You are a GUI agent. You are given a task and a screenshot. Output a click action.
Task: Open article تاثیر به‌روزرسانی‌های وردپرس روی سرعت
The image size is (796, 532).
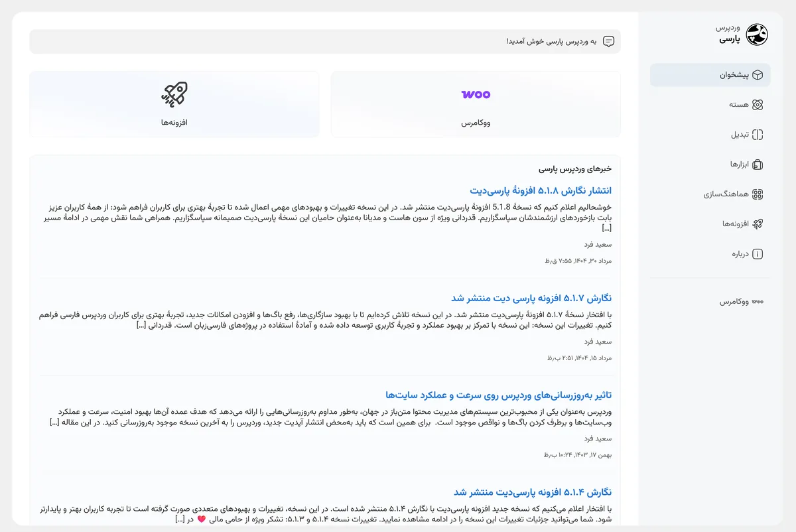(x=498, y=395)
